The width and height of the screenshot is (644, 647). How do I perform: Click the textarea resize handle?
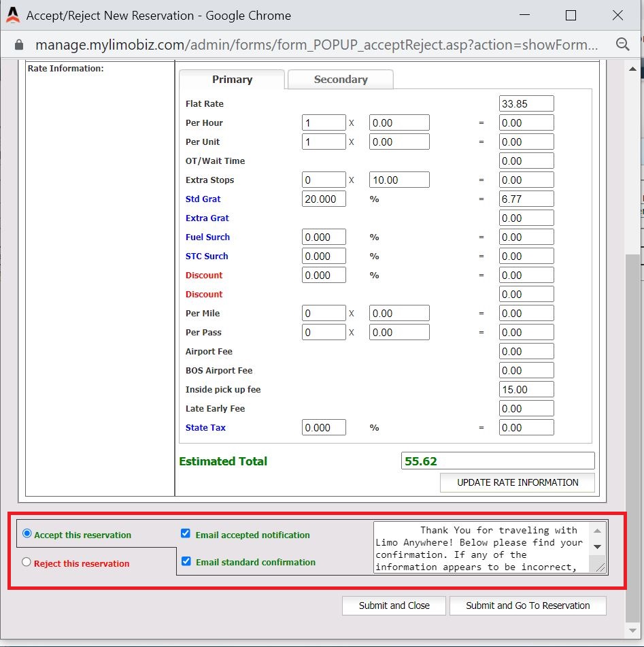click(x=600, y=567)
